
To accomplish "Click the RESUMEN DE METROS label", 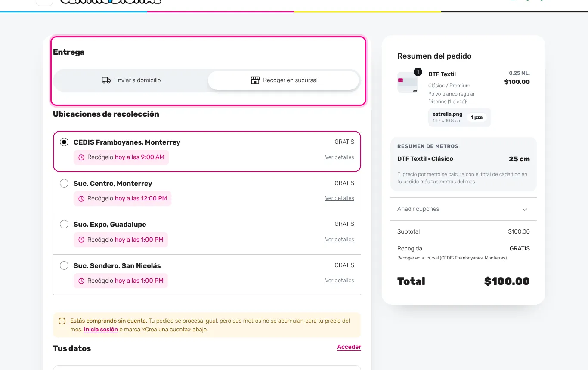I will point(428,146).
